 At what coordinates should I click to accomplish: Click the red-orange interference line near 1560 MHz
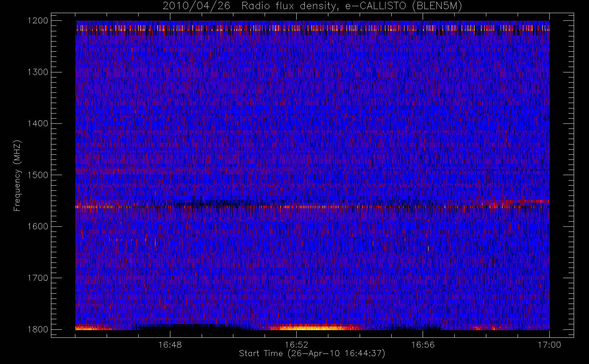pos(312,207)
